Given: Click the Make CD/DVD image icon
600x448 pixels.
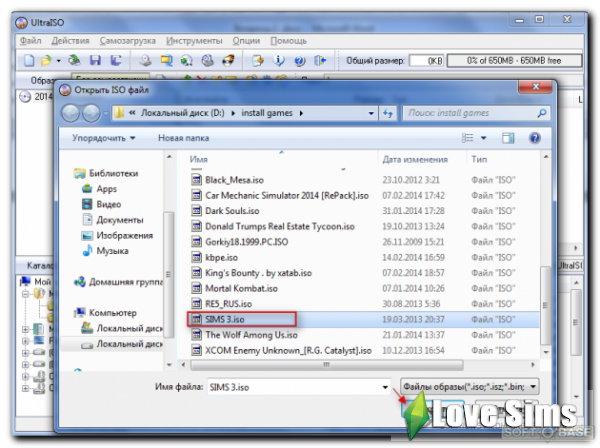Looking at the screenshot, I should pos(145,60).
